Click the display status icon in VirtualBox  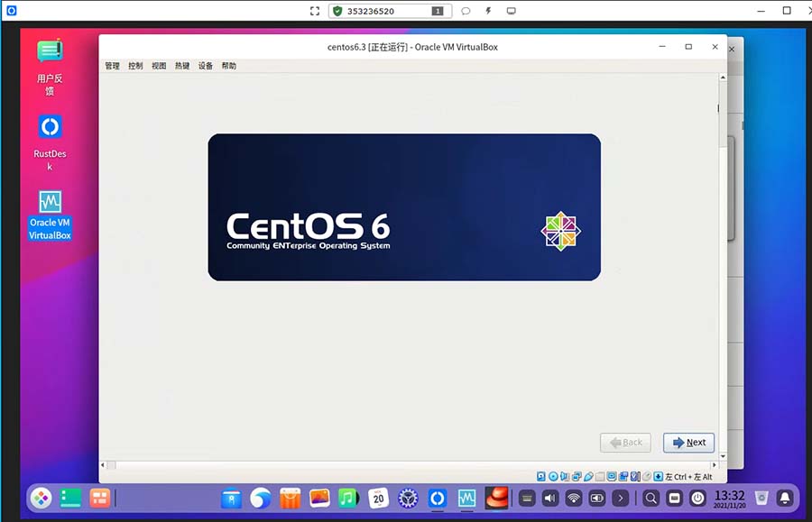612,477
